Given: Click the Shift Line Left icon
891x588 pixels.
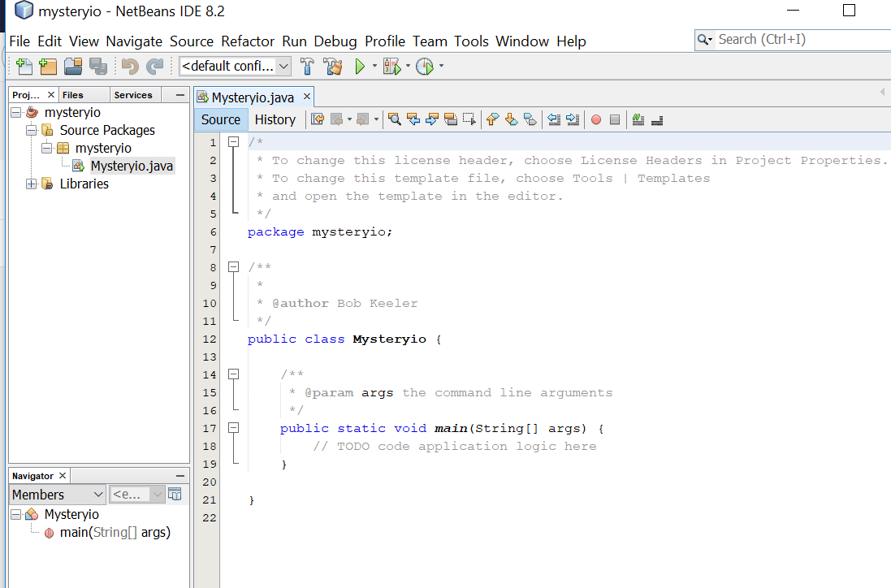Looking at the screenshot, I should pos(554,119).
